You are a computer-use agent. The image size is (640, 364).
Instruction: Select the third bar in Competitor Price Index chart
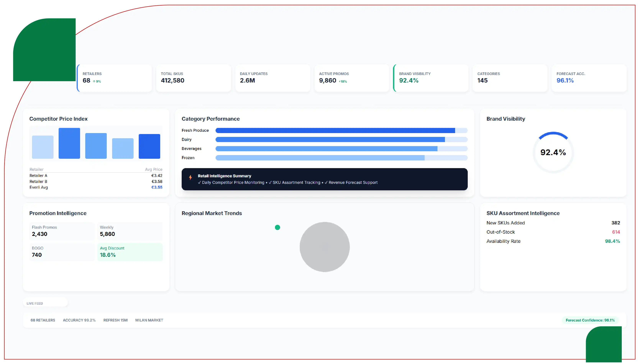click(x=96, y=146)
